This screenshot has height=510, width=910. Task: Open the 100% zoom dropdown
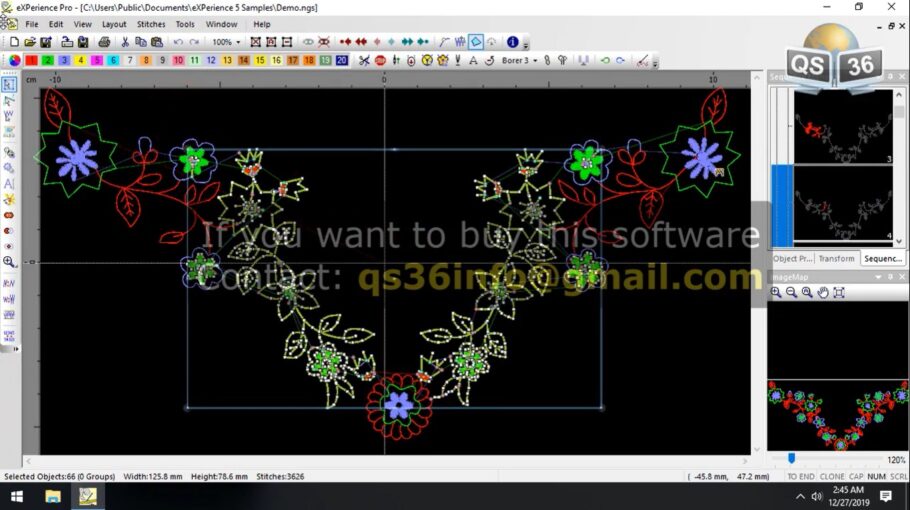225,42
